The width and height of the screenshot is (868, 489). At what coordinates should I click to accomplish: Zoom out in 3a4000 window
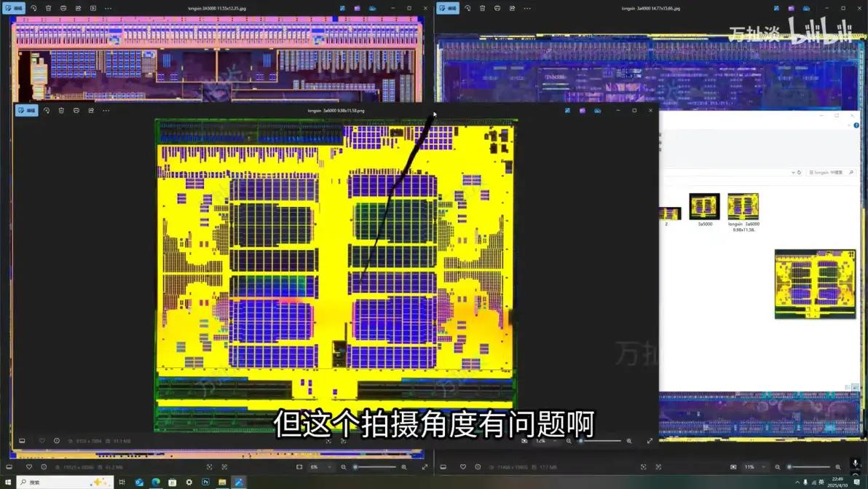(x=777, y=467)
